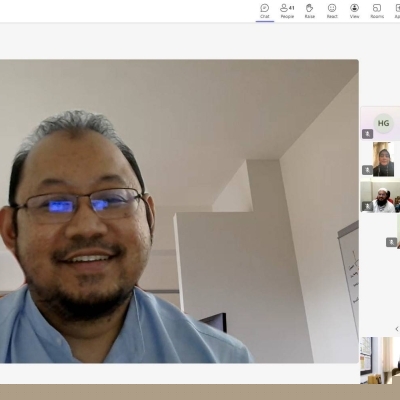Open the View layout options

(354, 11)
